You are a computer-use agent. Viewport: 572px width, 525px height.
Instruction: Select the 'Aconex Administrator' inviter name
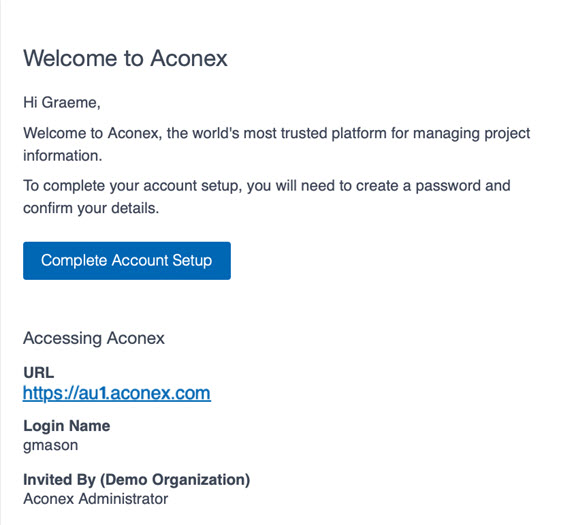[x=96, y=499]
